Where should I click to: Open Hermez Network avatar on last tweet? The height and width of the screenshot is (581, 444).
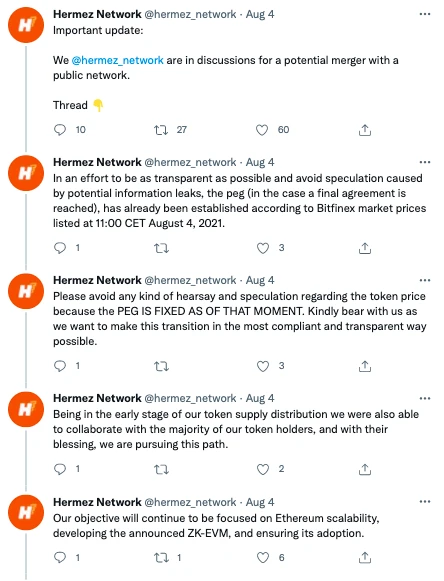26,512
